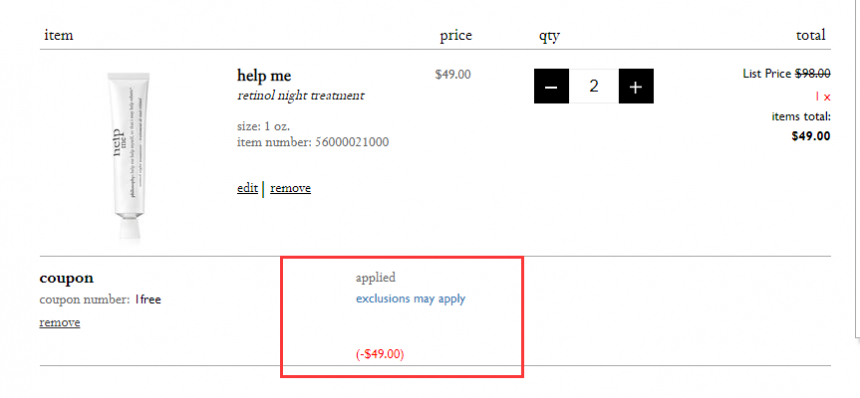Viewport: 860px width, 398px height.
Task: Click the price column header
Action: pos(456,36)
